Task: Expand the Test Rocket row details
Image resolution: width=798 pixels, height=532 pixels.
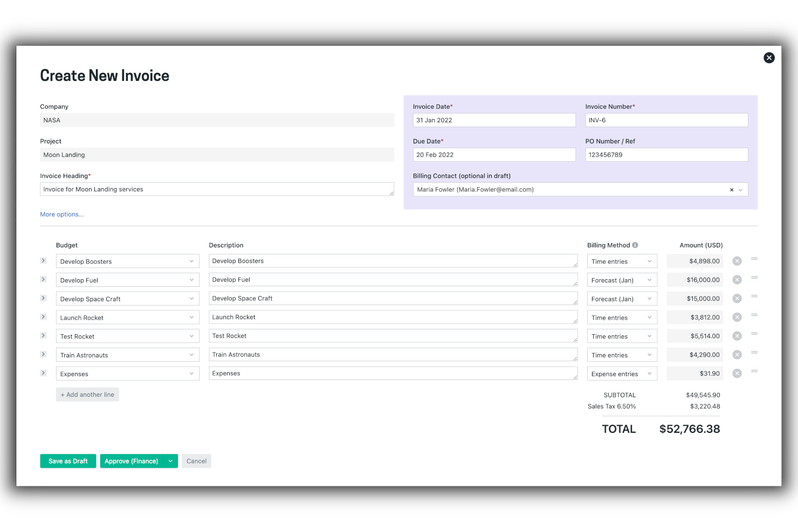Action: pyautogui.click(x=44, y=335)
